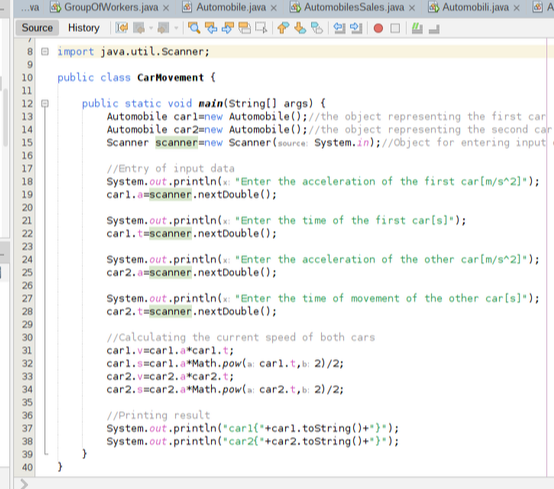Click the arrow icon below the editor
Viewport: 554px width, 489px height.
(x=24, y=484)
